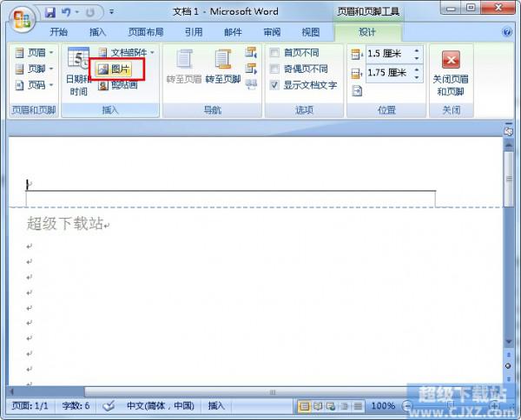Viewport: 521px width, 420px height.
Task: Jump to next section icon
Action: pyautogui.click(x=251, y=69)
